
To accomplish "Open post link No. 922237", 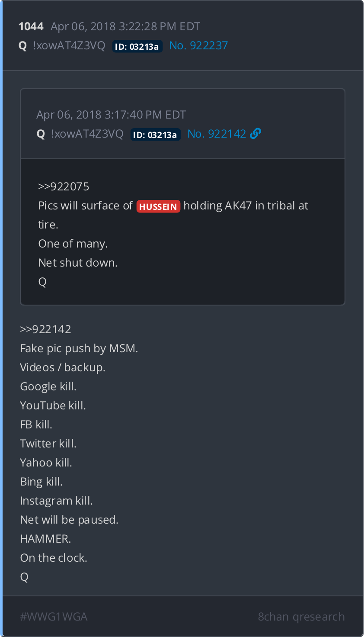I will click(198, 45).
